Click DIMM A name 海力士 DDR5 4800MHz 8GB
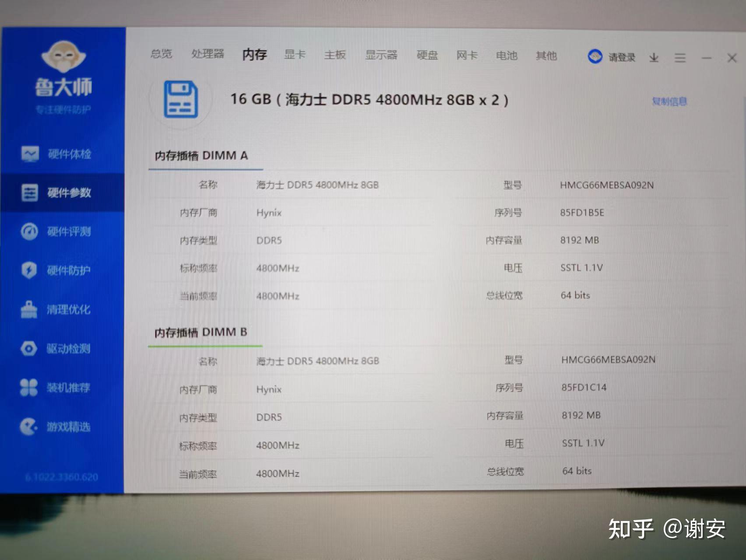 pos(317,185)
